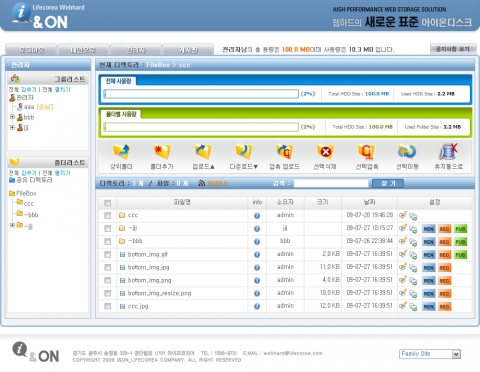Tick the checkbox for the ~bbb folder

(107, 241)
